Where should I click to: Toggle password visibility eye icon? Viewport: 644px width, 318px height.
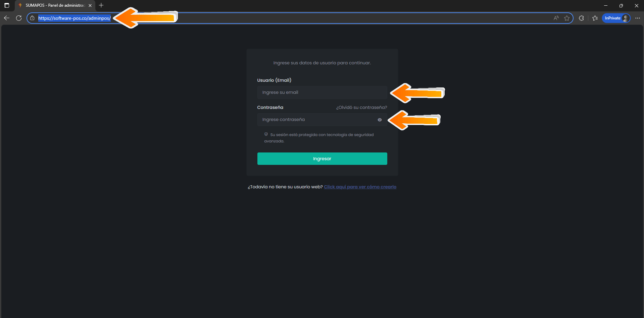point(380,120)
